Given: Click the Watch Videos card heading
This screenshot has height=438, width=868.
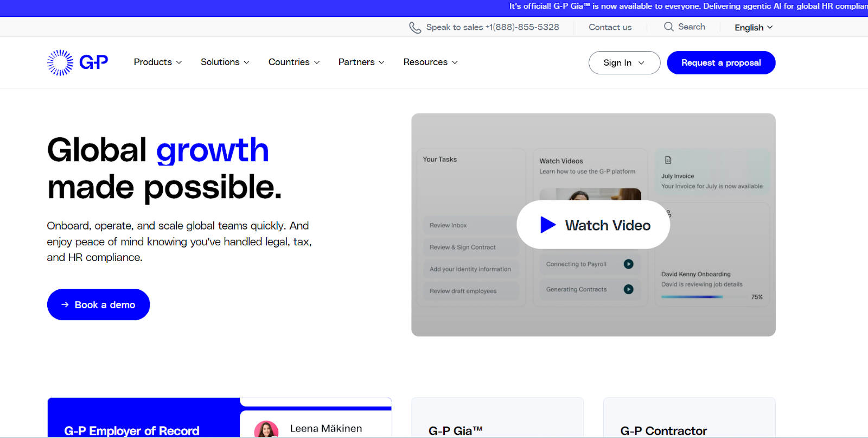Looking at the screenshot, I should 561,161.
